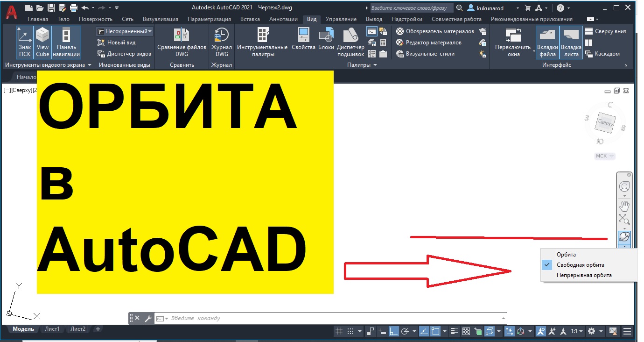644x342 pixels.
Task: Click the tile vertically icon
Action: pos(588,43)
